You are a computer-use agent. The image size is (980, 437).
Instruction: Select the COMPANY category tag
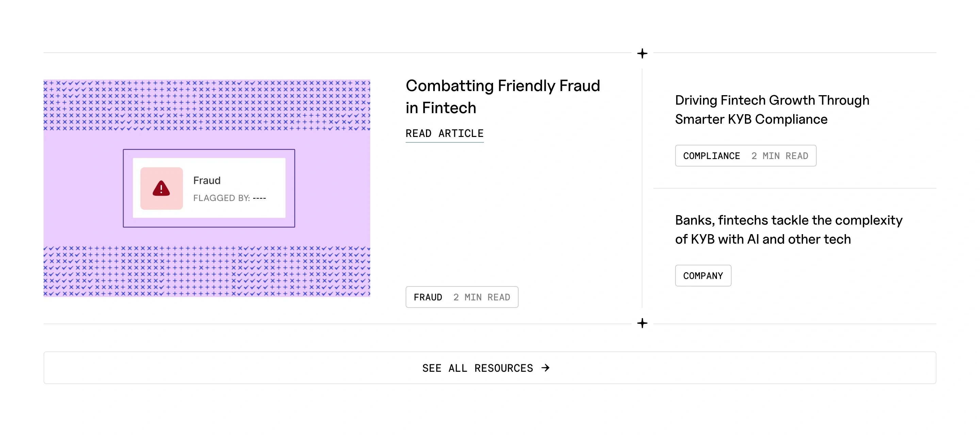tap(703, 276)
